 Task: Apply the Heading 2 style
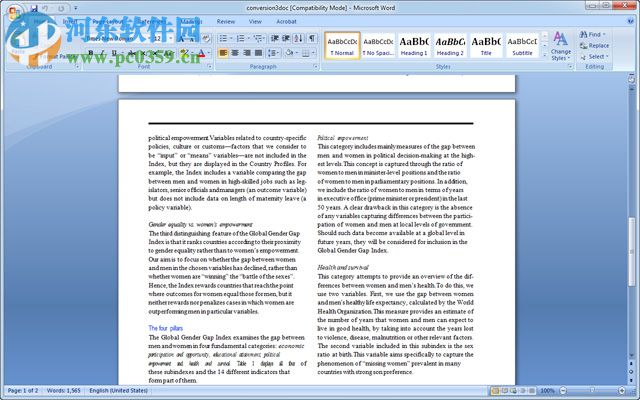coord(450,45)
